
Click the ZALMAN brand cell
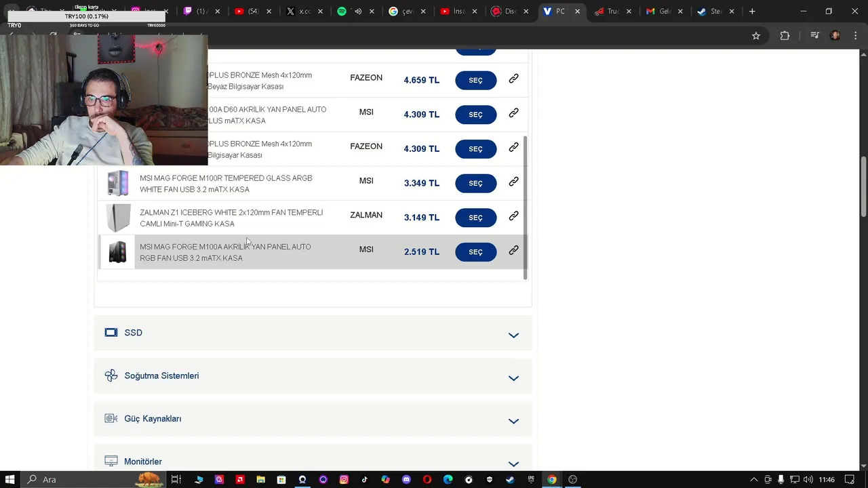click(366, 216)
